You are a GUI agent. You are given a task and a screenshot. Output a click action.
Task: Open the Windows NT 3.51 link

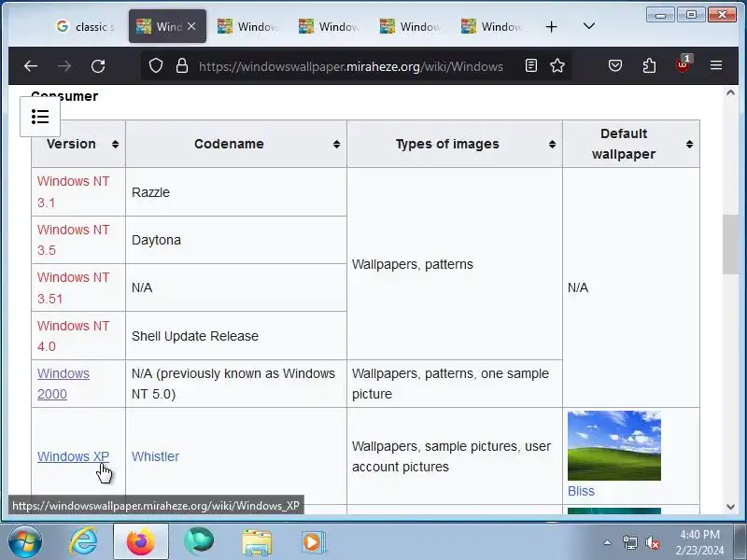pyautogui.click(x=74, y=288)
